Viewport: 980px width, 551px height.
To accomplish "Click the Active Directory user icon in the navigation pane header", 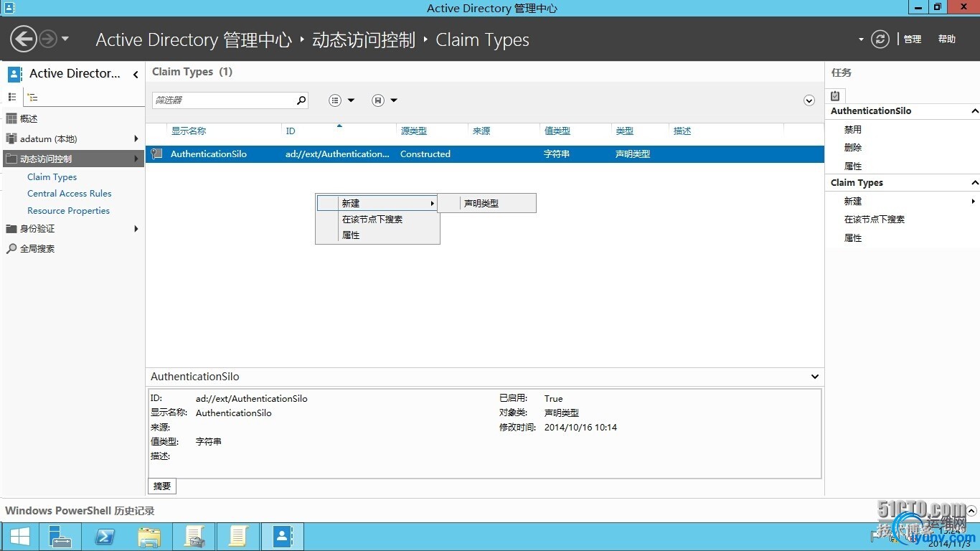I will point(15,74).
